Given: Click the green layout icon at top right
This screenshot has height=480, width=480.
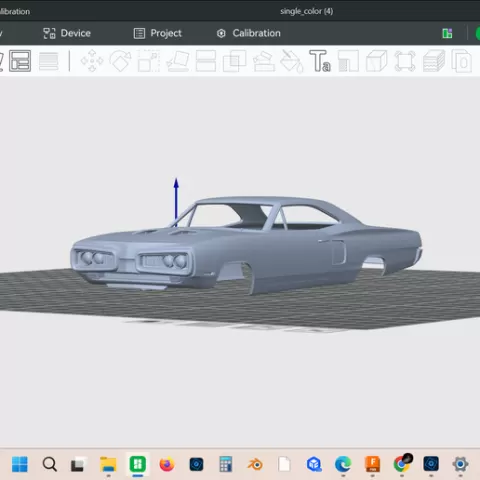Looking at the screenshot, I should pos(447,33).
